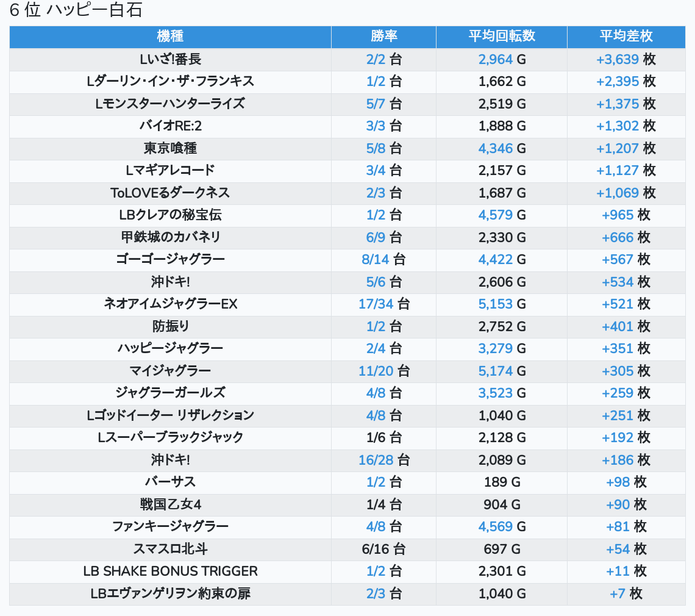The width and height of the screenshot is (695, 616).
Task: Select the 2,964 G average spins value
Action: coord(496,59)
